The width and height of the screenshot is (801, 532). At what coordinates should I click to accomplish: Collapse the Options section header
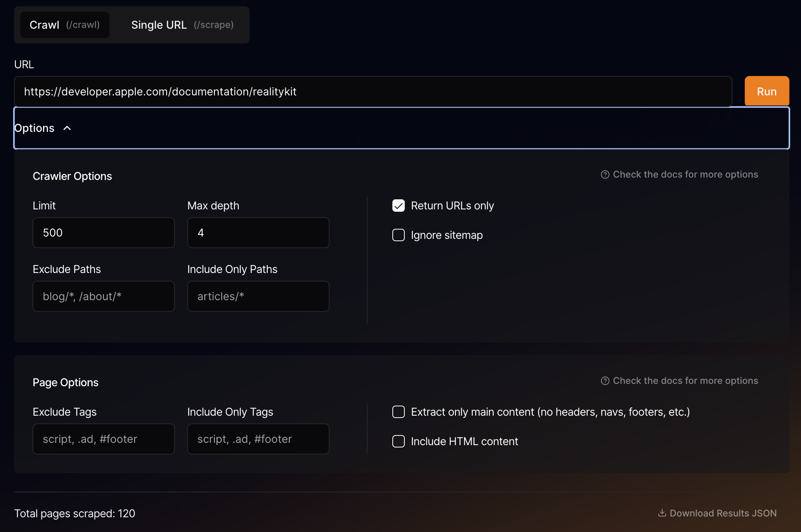pyautogui.click(x=34, y=128)
